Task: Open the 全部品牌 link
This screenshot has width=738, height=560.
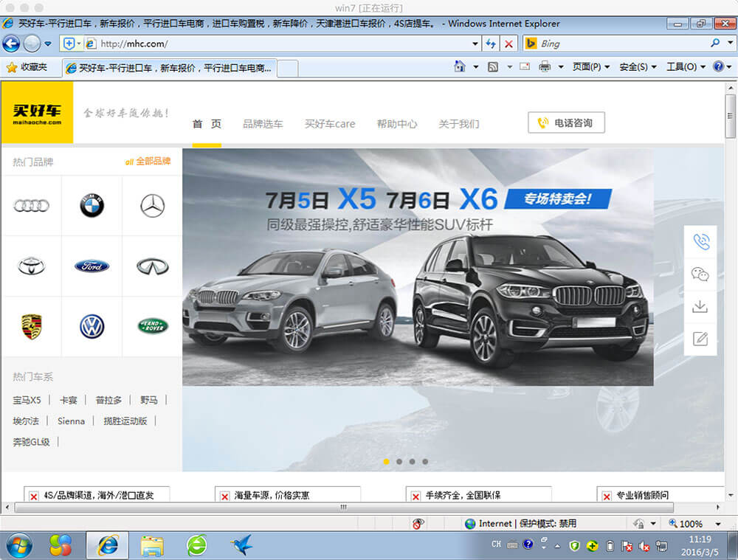Action: (x=148, y=162)
